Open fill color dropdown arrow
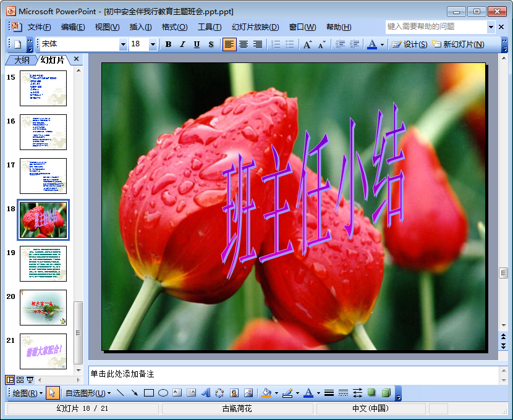 pos(276,393)
